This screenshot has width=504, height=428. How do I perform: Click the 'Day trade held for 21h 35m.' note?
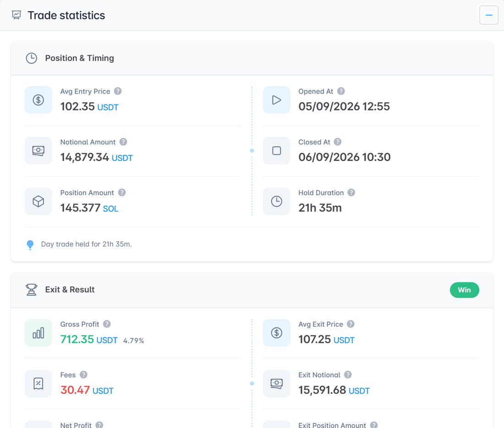(x=86, y=244)
